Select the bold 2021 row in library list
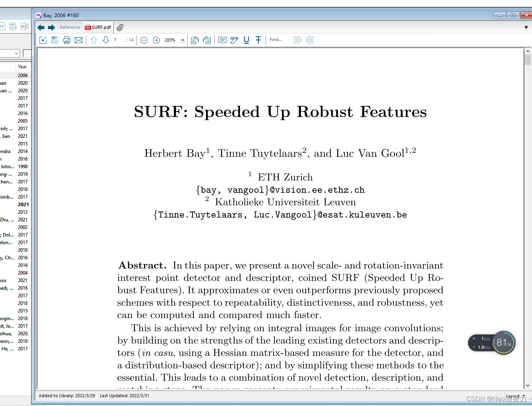532x406 pixels. point(15,205)
